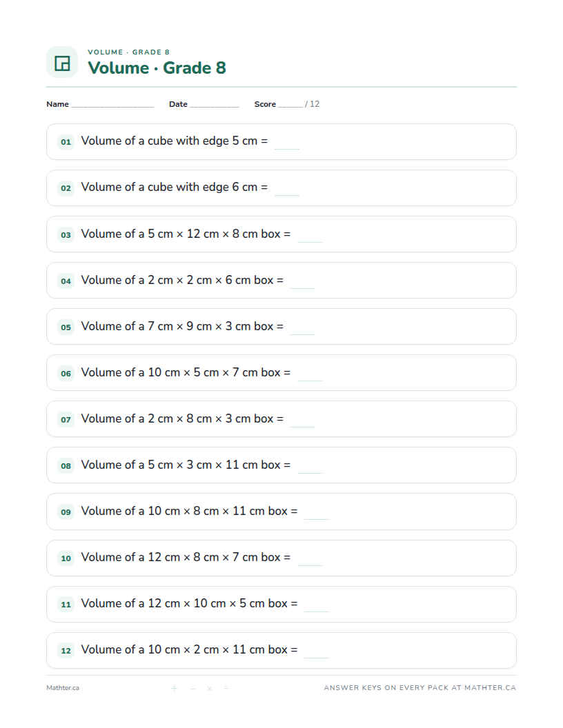This screenshot has width=563, height=728.
Task: Click the text "Volume of a cube with edge 5 cm ="
Action: coord(174,141)
